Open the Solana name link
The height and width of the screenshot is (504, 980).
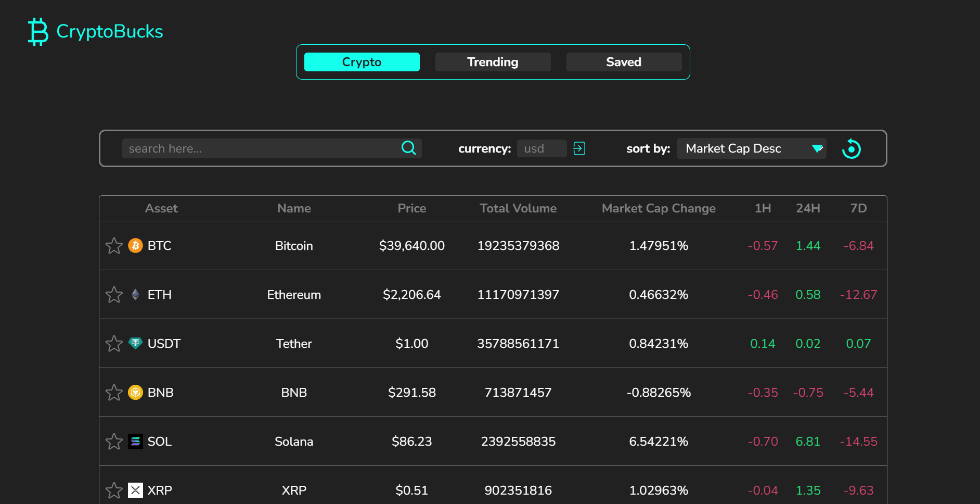[294, 442]
